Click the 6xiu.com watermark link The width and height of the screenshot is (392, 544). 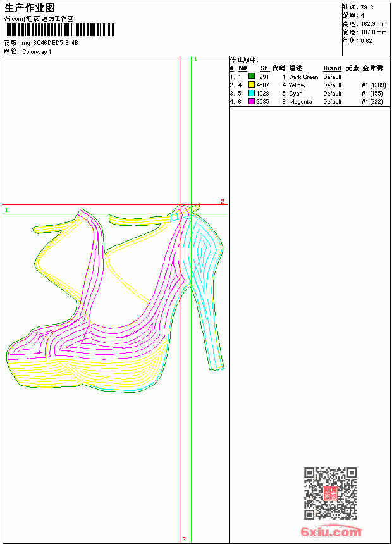click(331, 531)
